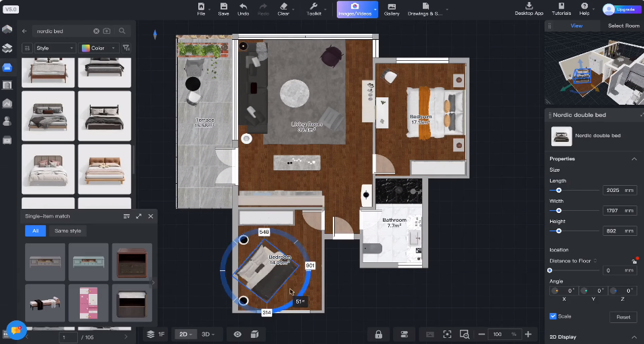Click the V5.0 version badge
This screenshot has width=644, height=344.
(x=11, y=9)
